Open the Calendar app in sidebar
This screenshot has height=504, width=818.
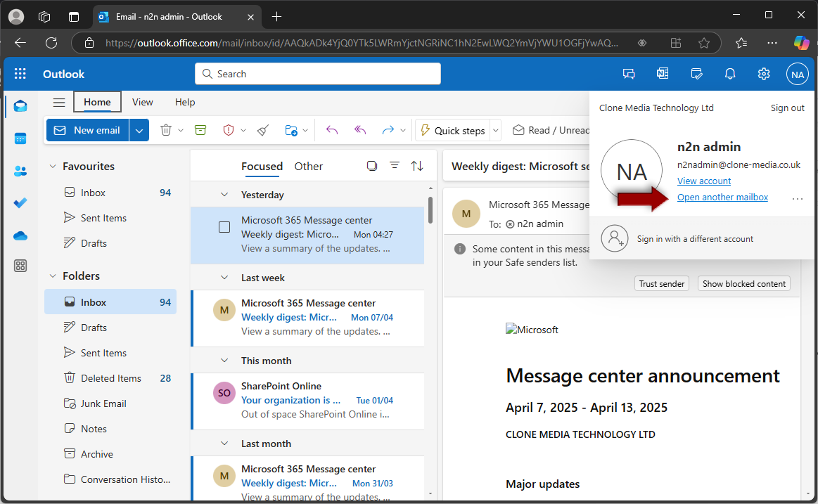click(x=20, y=138)
